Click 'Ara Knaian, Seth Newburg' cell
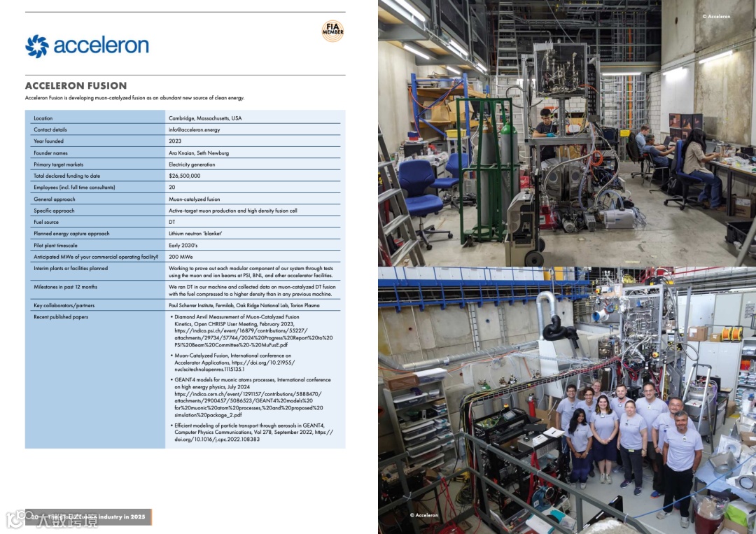756x534 pixels. coord(199,153)
